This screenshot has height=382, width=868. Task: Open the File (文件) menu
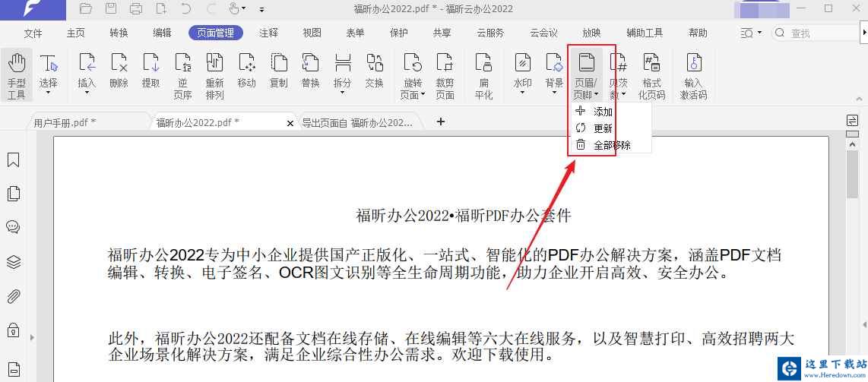33,33
